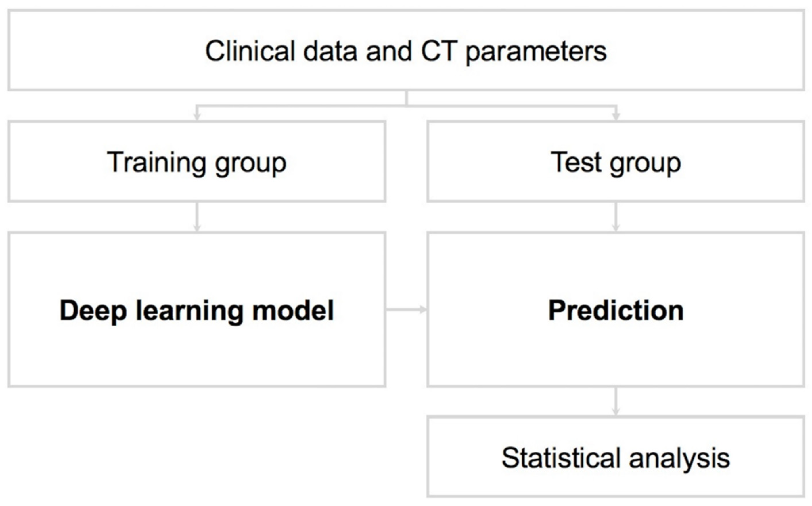Click the word "model" in the bold label
This screenshot has width=812, height=506.
(x=293, y=311)
